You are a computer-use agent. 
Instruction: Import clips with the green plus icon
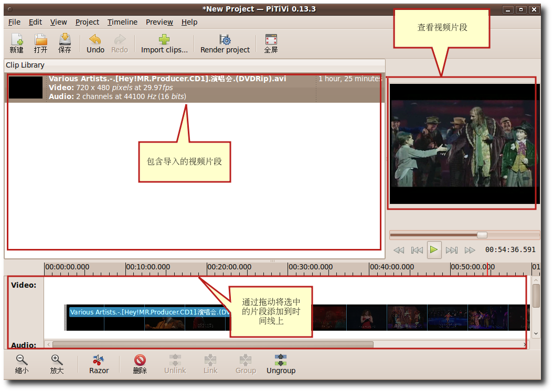click(164, 43)
